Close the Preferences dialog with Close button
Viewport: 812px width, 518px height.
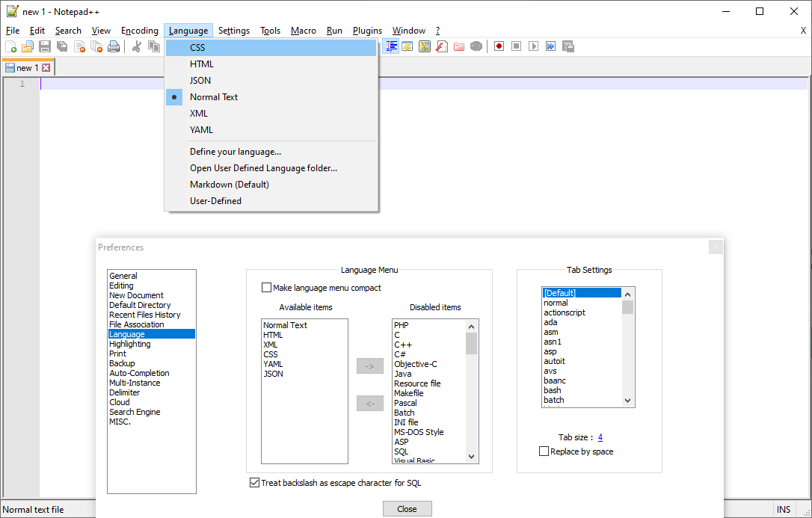pyautogui.click(x=407, y=509)
